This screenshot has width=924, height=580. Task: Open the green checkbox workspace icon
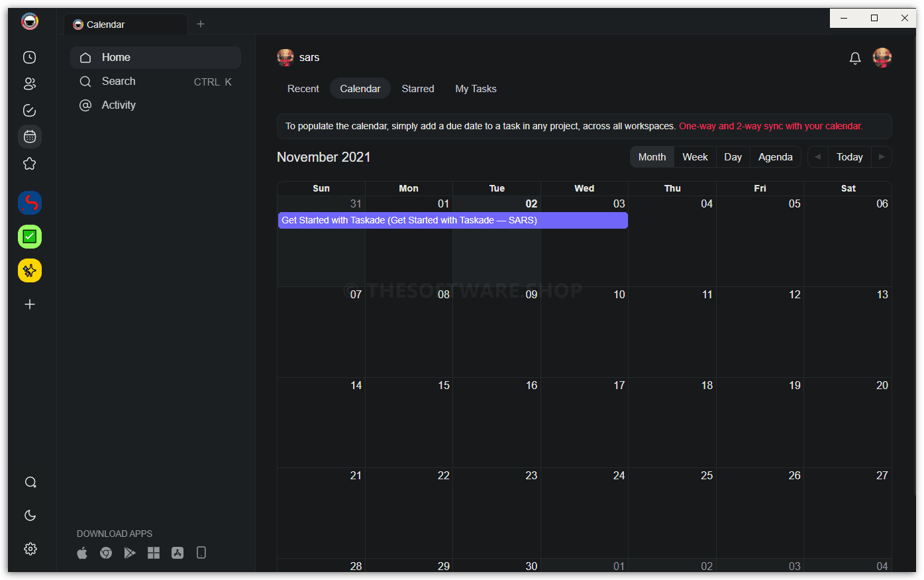click(30, 237)
